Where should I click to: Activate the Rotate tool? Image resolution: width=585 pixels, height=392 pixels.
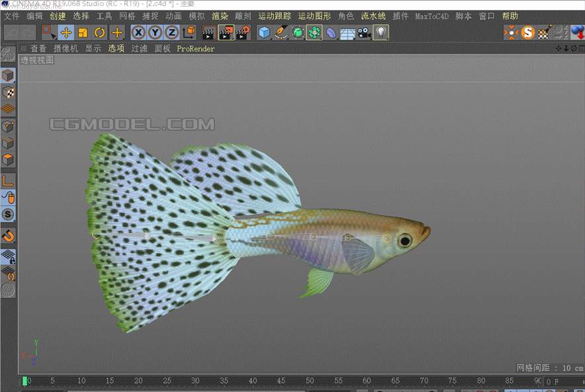pos(100,32)
